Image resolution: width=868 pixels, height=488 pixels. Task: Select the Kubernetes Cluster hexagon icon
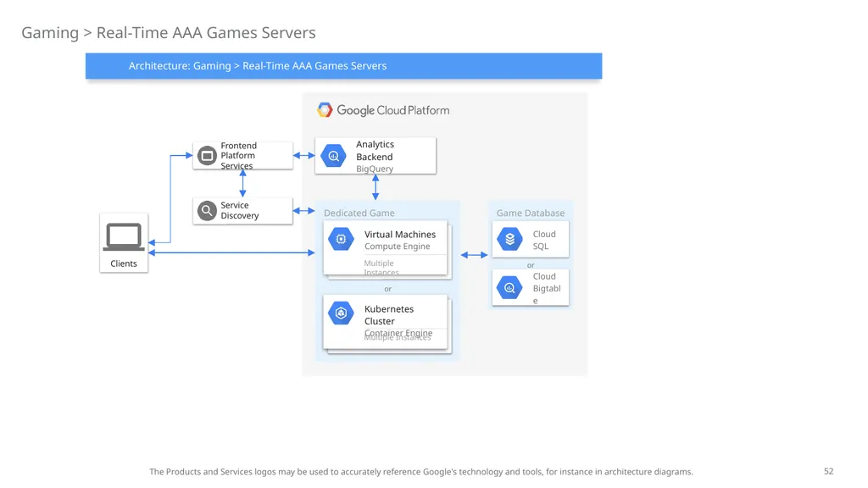point(341,313)
